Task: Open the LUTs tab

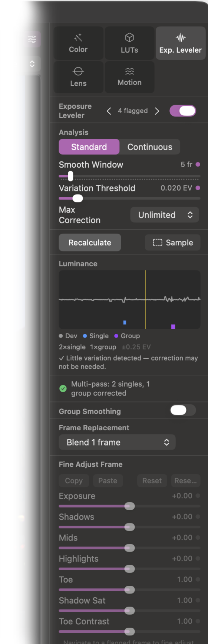Action: coord(129,43)
